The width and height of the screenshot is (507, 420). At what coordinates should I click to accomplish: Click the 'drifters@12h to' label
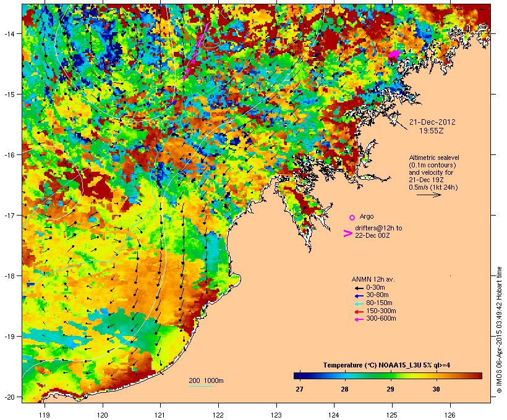point(378,228)
